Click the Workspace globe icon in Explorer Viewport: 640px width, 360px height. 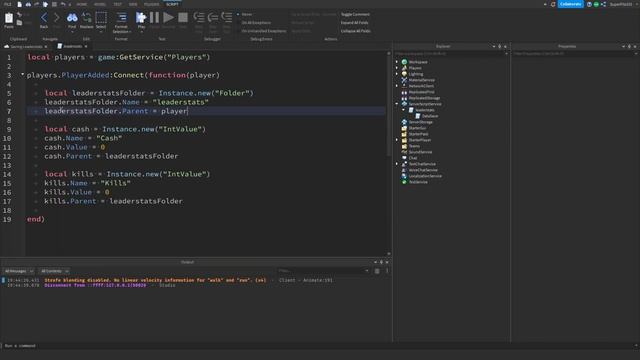click(404, 62)
